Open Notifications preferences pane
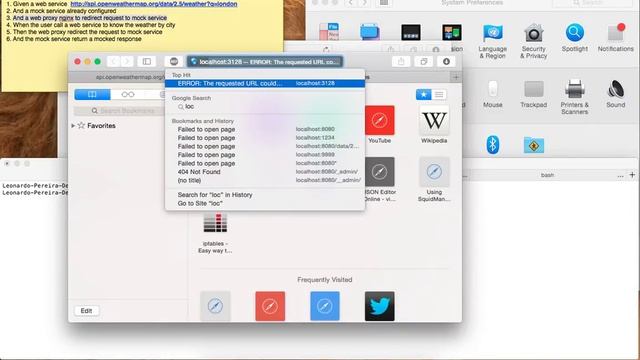The image size is (640, 360). click(616, 38)
